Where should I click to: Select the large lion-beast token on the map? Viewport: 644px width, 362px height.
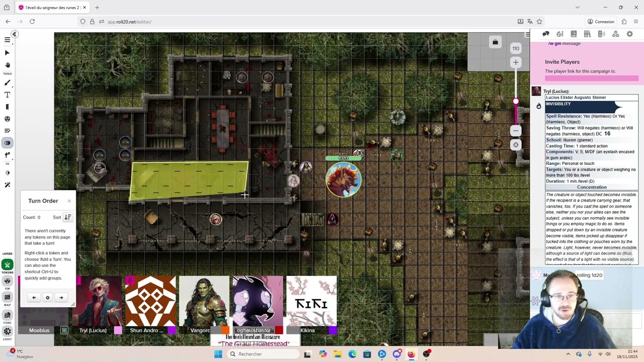coord(344,179)
